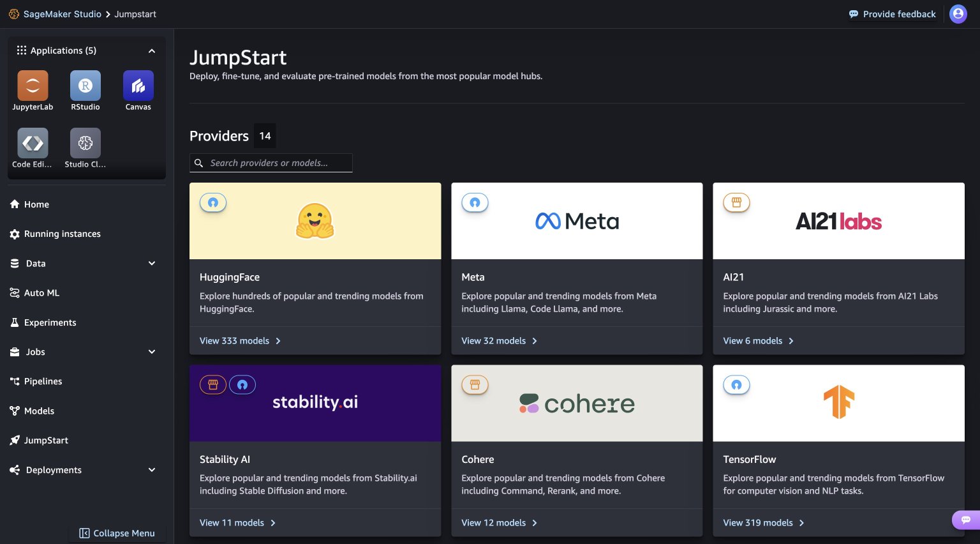Click the user profile avatar icon
The image size is (980, 544).
[958, 14]
